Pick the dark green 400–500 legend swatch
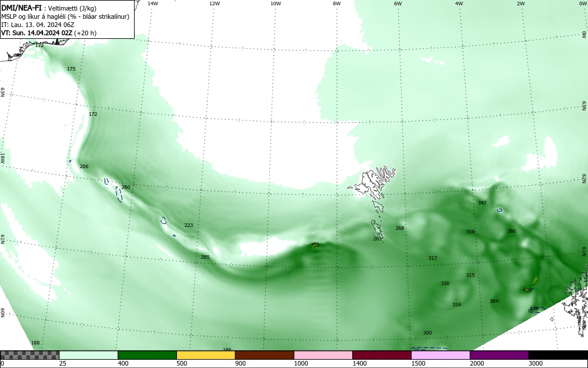Screen dimensions: 588x368 147,355
